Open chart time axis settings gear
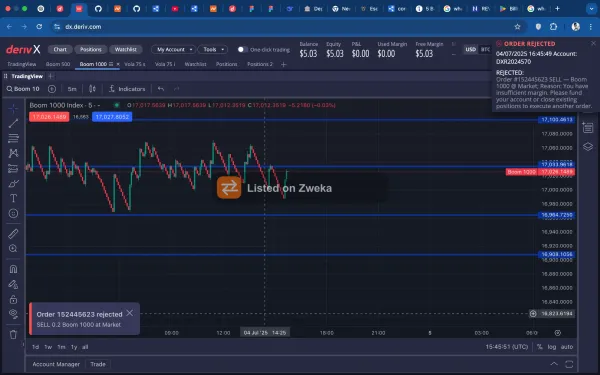This screenshot has width=600, height=375. pos(558,333)
